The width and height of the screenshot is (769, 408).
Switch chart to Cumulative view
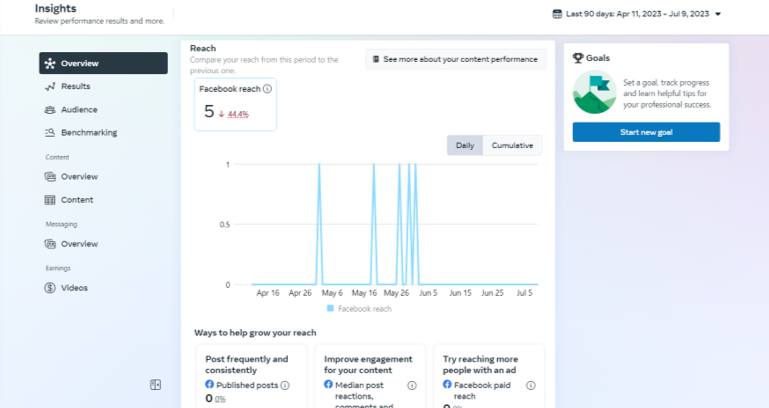coord(513,146)
